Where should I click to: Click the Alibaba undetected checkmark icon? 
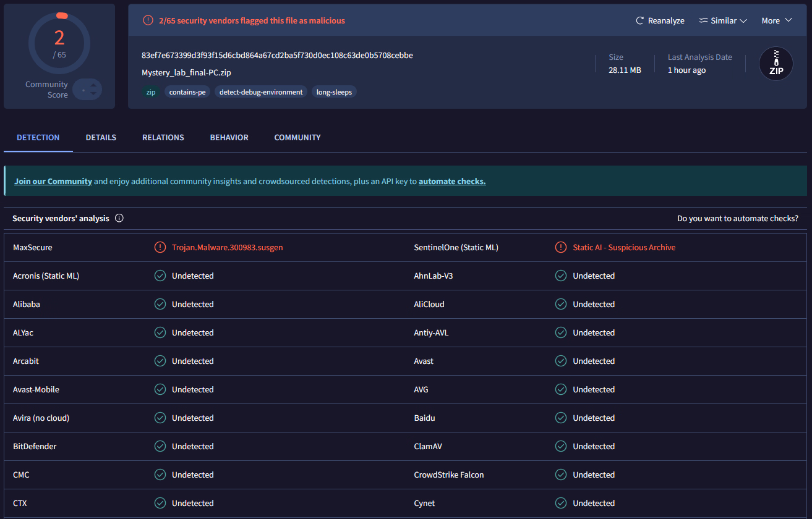(160, 304)
